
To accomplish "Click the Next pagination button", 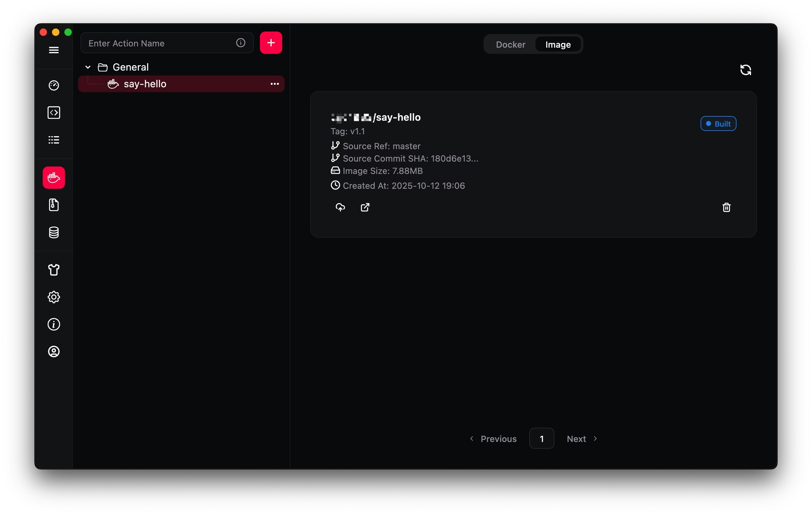I will point(577,439).
